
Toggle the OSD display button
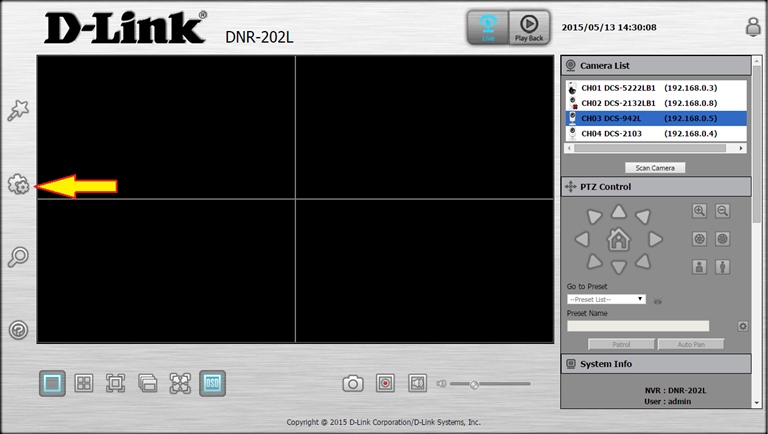(x=212, y=383)
